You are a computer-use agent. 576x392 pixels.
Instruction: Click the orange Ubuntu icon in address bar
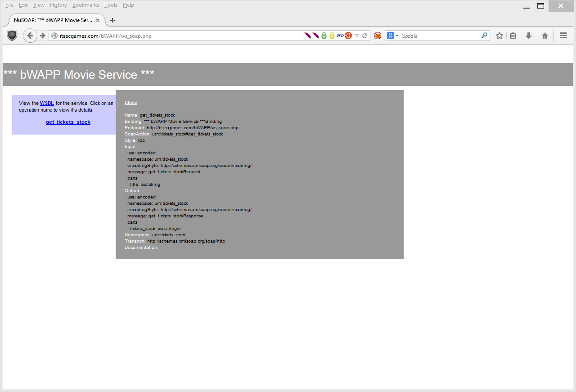348,36
